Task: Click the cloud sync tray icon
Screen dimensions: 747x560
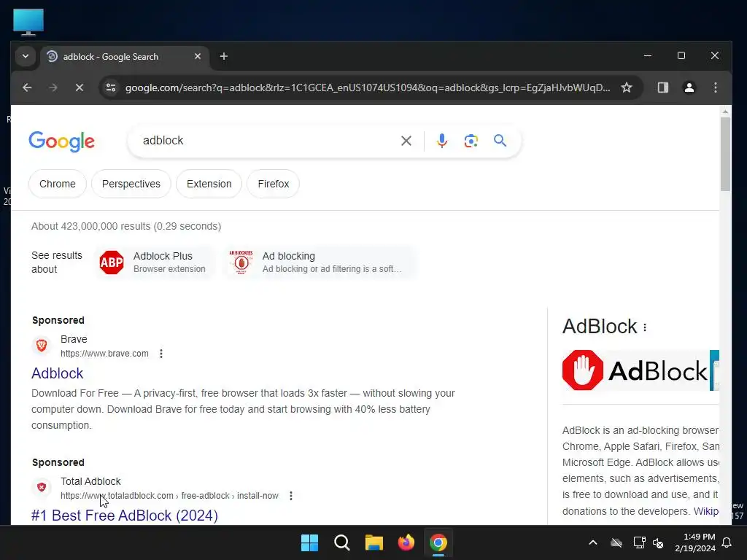Action: point(616,542)
